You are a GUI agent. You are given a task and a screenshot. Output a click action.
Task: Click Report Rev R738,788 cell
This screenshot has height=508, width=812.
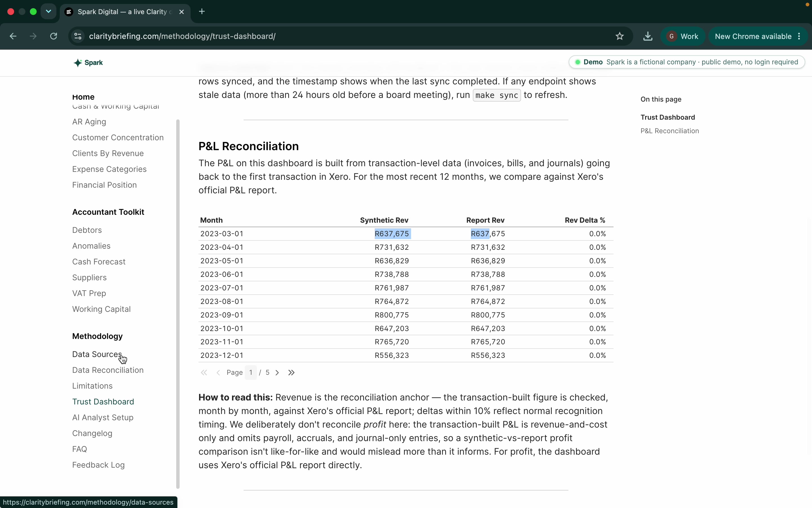(x=488, y=275)
